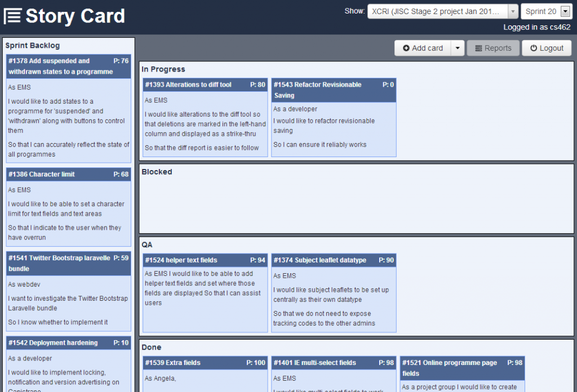Log out using the Logout button

click(546, 48)
